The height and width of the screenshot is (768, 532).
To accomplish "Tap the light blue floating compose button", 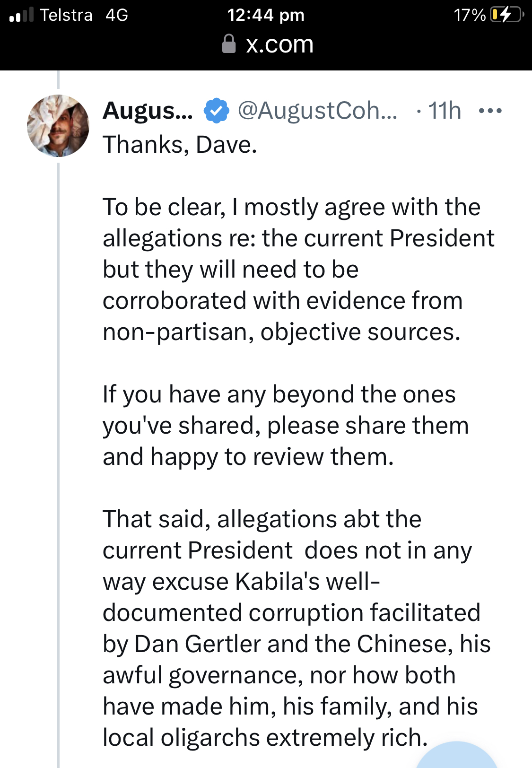I will pos(457,755).
